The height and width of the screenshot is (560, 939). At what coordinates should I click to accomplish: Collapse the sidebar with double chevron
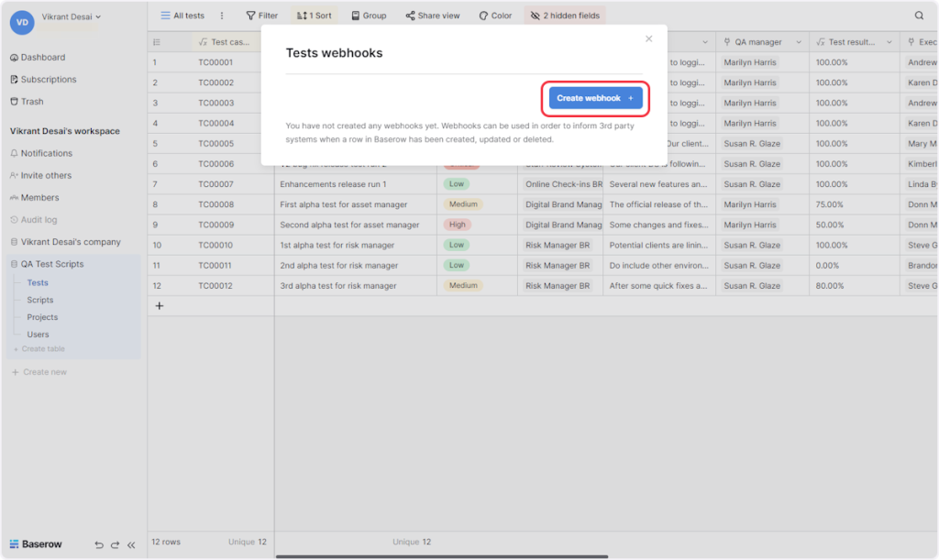pyautogui.click(x=131, y=544)
